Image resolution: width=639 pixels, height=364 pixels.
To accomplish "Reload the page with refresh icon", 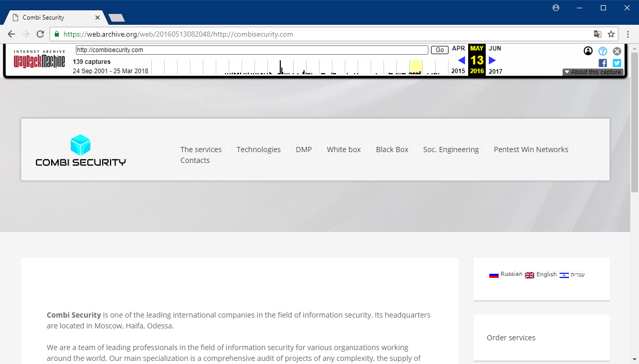I will click(40, 34).
